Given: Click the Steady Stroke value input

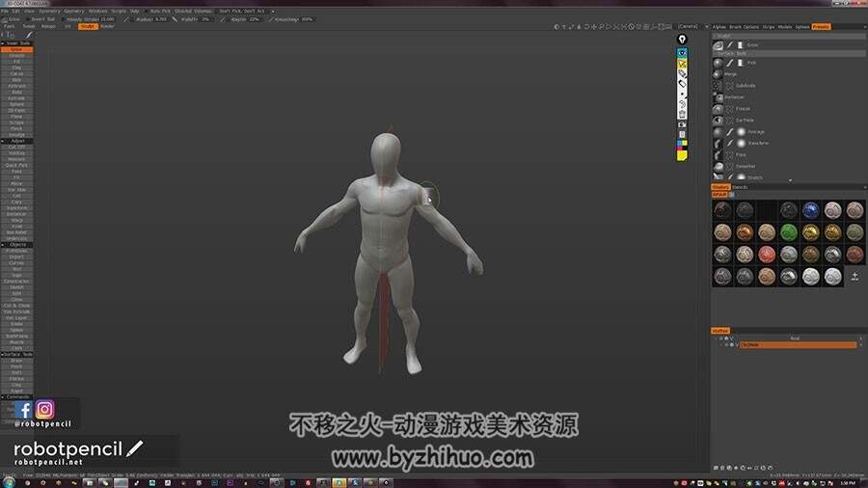Looking at the screenshot, I should (107, 19).
